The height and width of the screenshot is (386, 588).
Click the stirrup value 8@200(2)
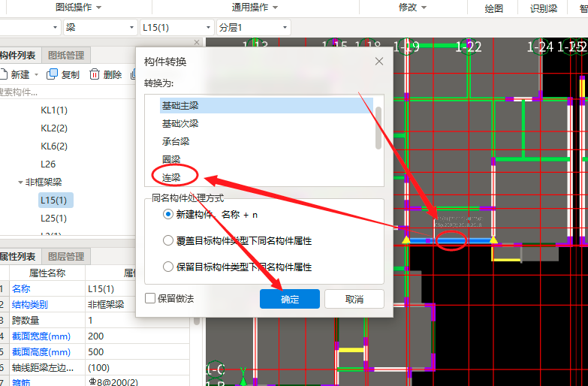pyautogui.click(x=137, y=381)
